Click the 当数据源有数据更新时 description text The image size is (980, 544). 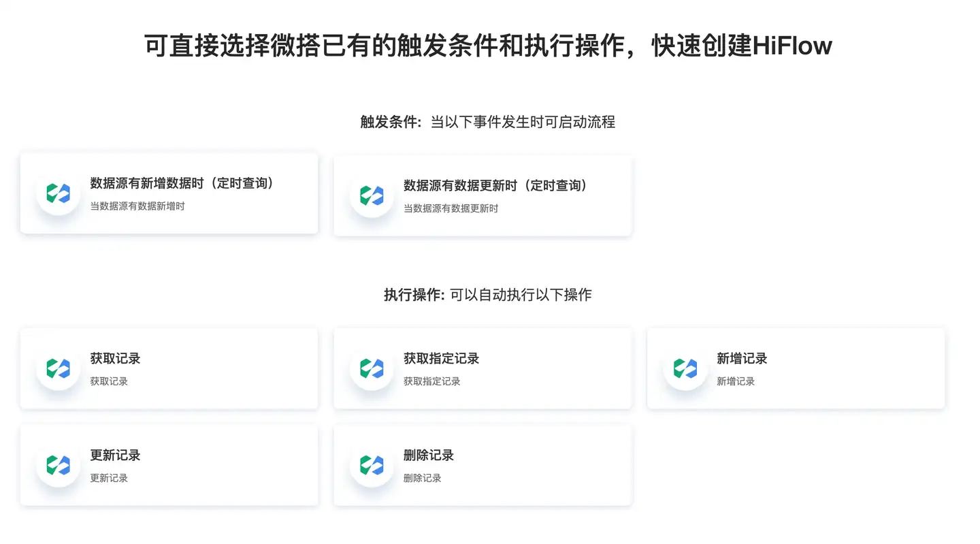coord(451,208)
